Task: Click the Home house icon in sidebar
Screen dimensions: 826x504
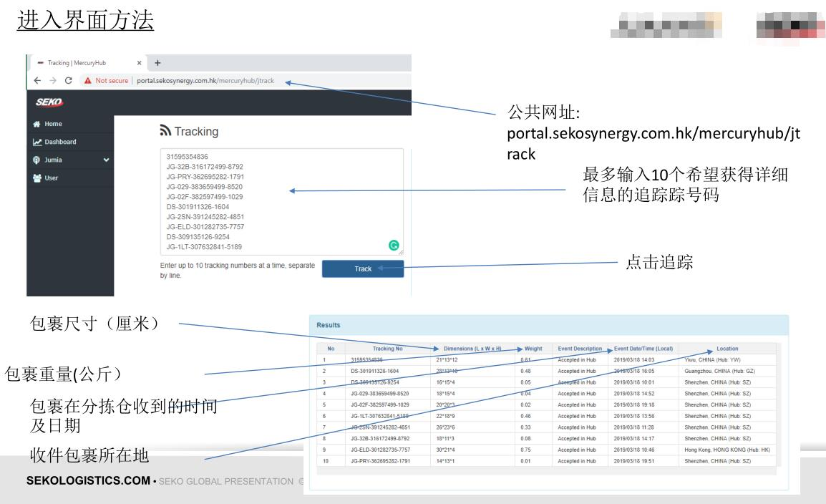Action: point(37,125)
